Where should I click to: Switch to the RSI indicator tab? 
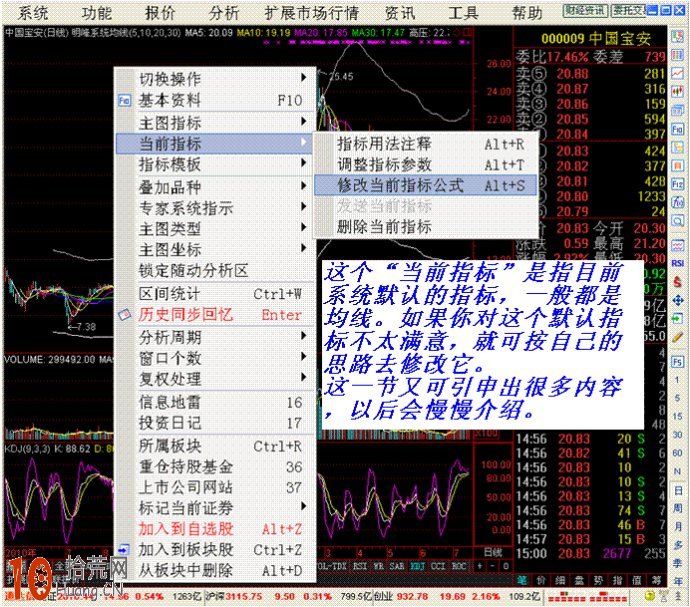(360, 566)
